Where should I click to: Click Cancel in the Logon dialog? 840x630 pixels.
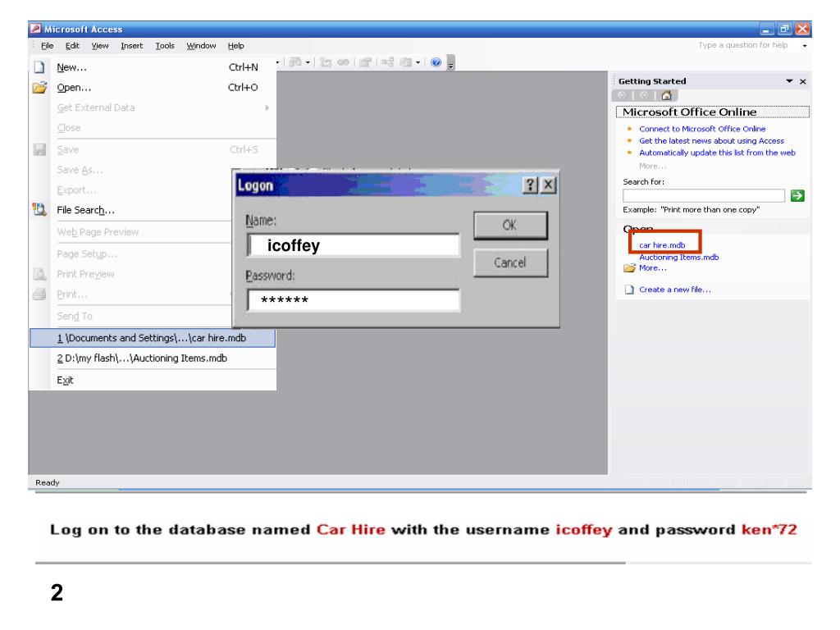pos(510,262)
